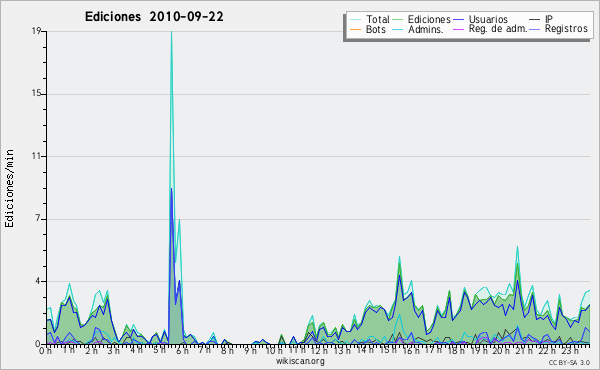Click the tall peak at 19 editions

(x=171, y=32)
